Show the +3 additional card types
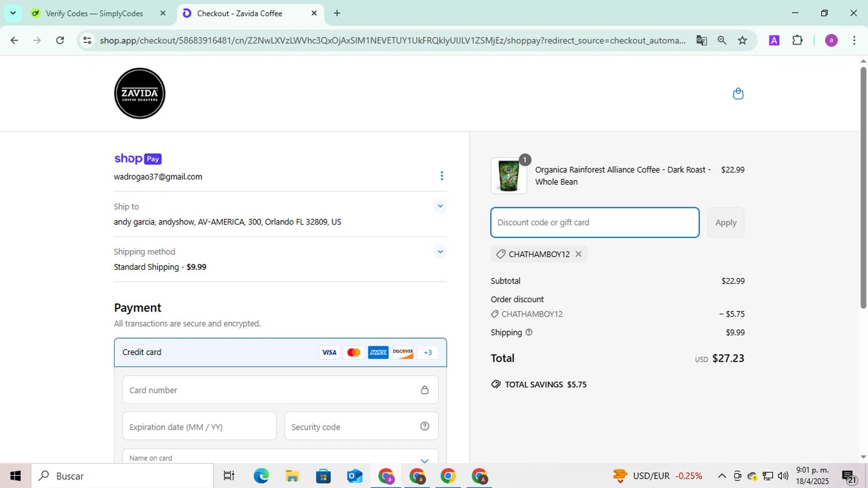868x488 pixels. point(428,353)
